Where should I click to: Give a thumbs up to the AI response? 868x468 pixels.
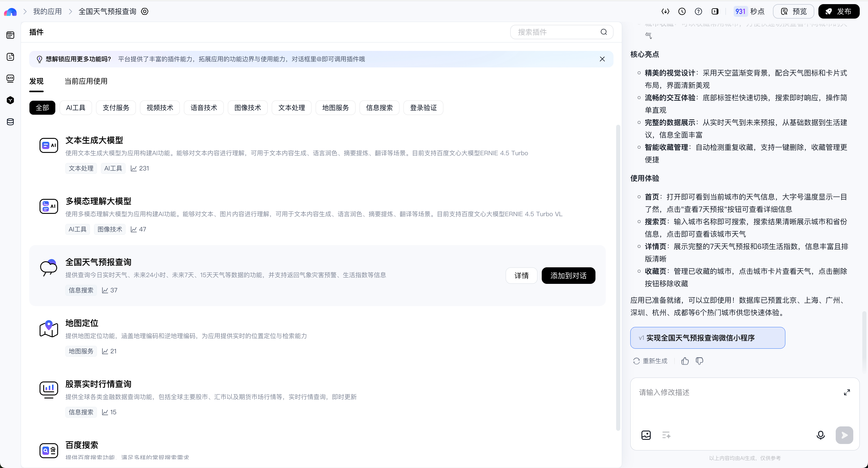[x=685, y=361]
